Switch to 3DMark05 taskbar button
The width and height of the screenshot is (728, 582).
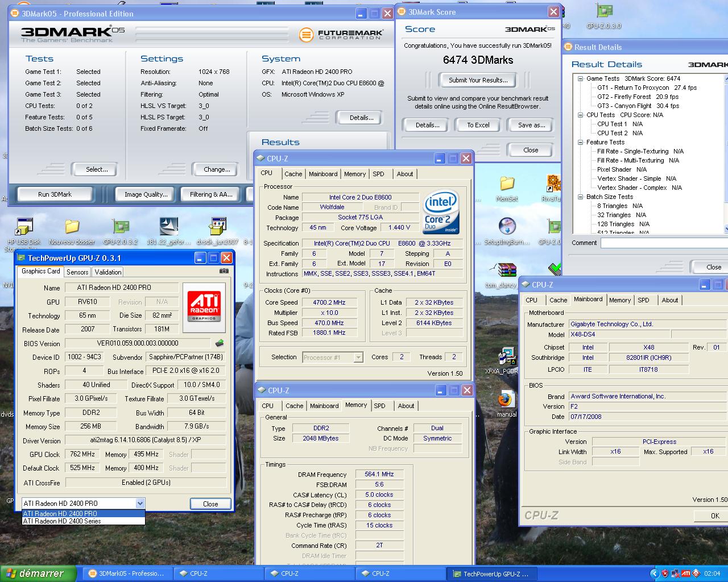[127, 573]
